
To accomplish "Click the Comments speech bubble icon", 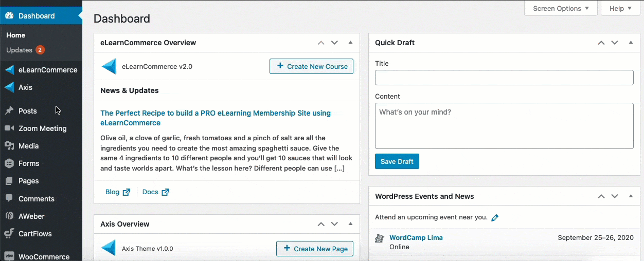I will [x=9, y=198].
